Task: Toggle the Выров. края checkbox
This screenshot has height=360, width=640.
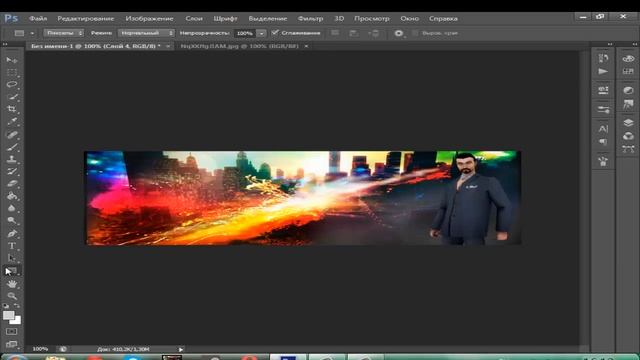Action: coord(416,33)
